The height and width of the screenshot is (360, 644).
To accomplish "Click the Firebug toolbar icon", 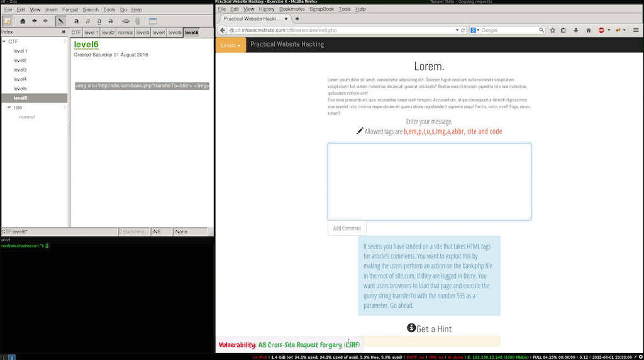I will (618, 30).
